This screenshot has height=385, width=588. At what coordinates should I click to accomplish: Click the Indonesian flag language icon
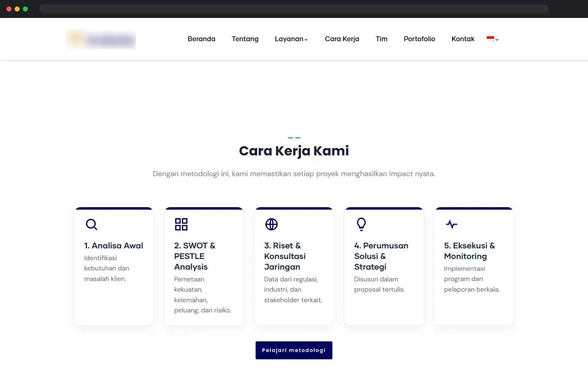(x=490, y=39)
